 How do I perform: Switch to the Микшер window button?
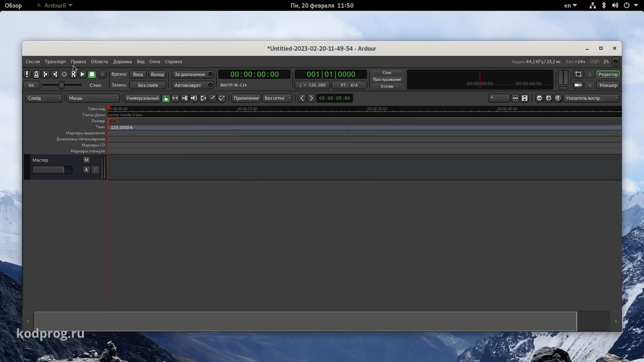tap(608, 85)
